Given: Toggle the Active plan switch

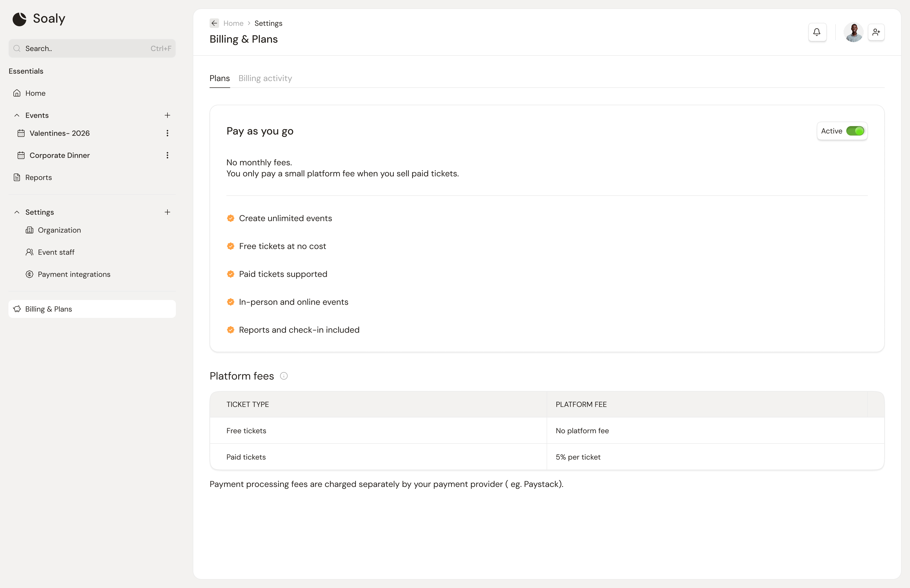Looking at the screenshot, I should [855, 131].
